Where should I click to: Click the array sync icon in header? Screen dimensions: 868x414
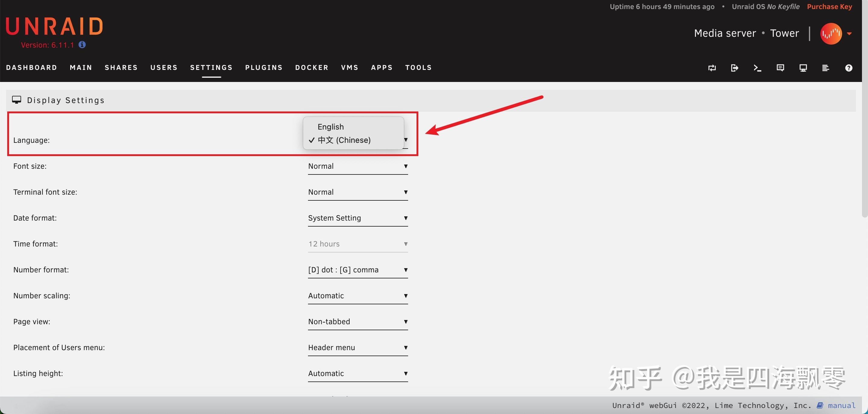point(712,68)
